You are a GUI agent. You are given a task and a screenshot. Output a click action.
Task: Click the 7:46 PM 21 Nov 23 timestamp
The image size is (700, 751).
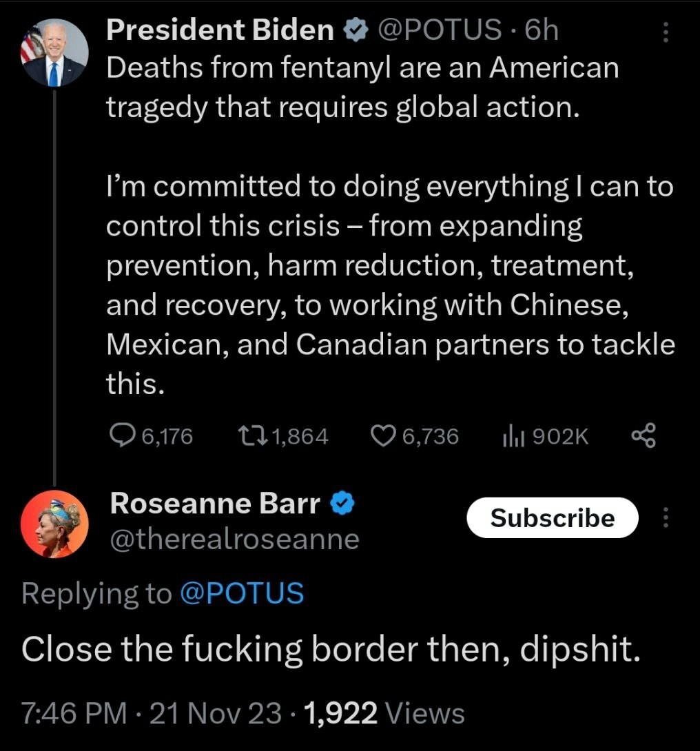tap(152, 714)
